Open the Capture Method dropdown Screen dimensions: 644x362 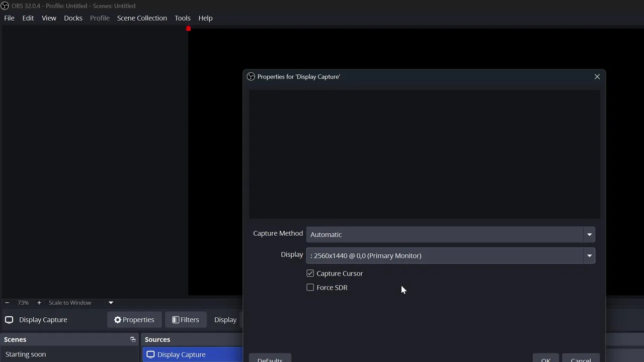click(450, 234)
